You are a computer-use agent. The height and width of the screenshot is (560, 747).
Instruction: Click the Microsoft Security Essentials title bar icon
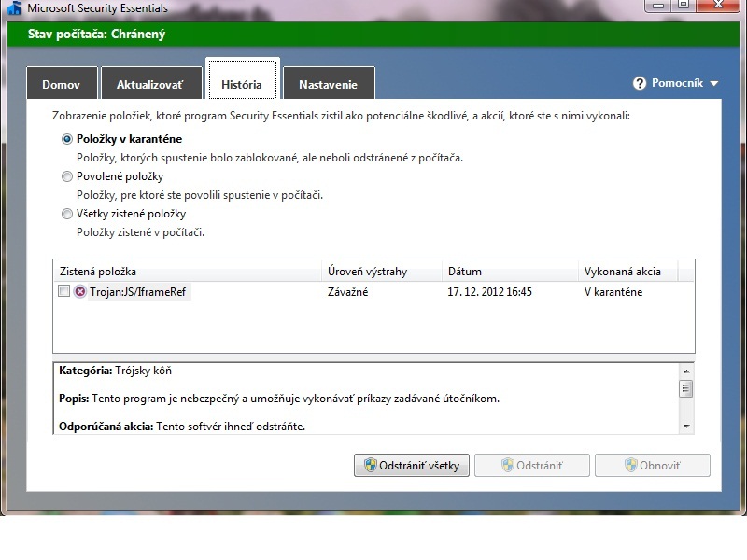click(x=15, y=7)
